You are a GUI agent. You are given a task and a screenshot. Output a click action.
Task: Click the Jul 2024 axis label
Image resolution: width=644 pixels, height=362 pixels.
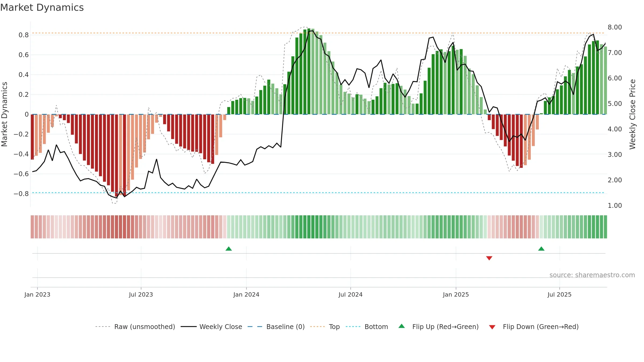(350, 294)
